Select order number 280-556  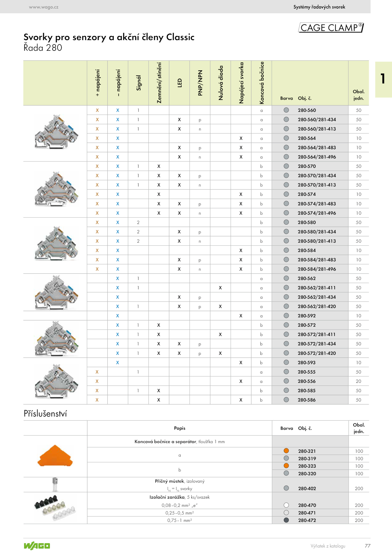[x=307, y=381]
